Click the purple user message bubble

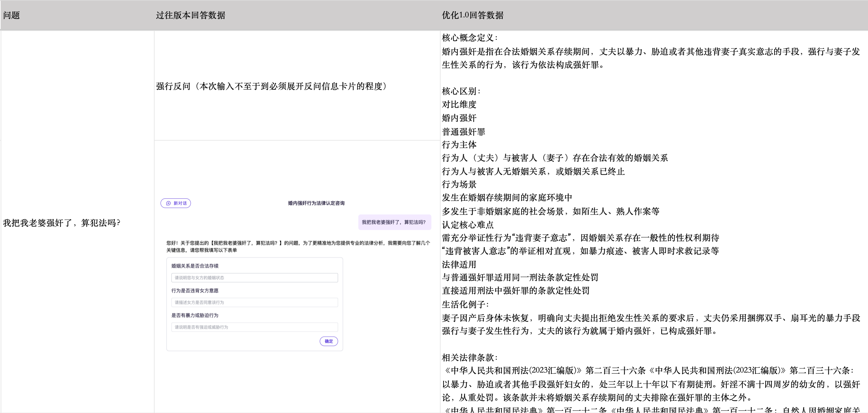tap(394, 222)
